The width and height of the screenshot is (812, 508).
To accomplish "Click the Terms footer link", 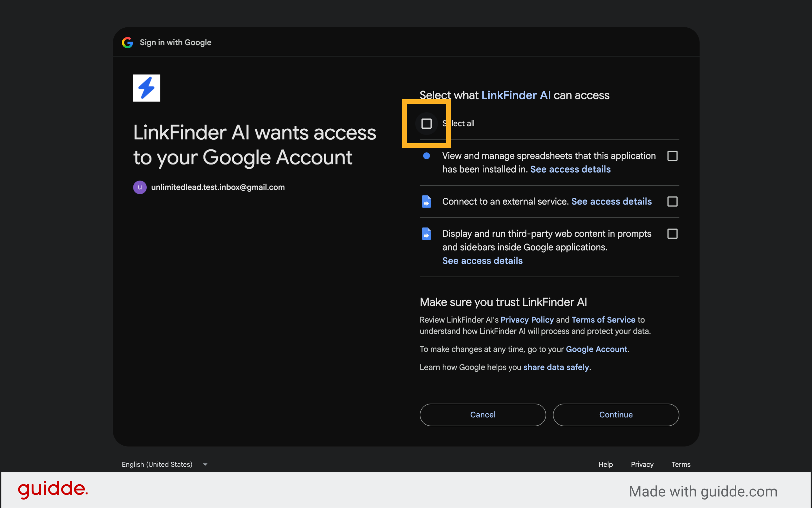I will (x=681, y=464).
